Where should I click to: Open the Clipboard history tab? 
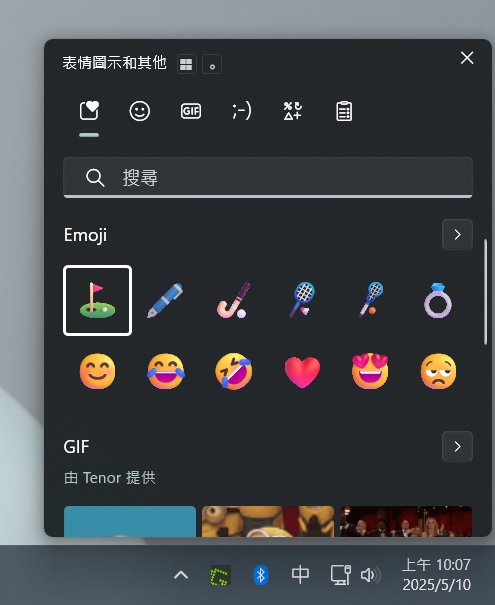click(x=344, y=111)
